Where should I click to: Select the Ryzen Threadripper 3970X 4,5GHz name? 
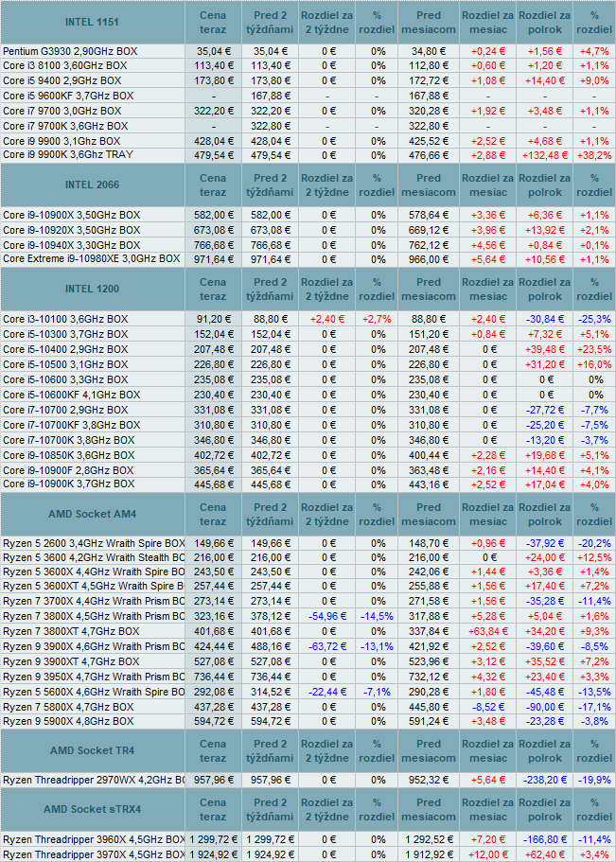pyautogui.click(x=94, y=854)
